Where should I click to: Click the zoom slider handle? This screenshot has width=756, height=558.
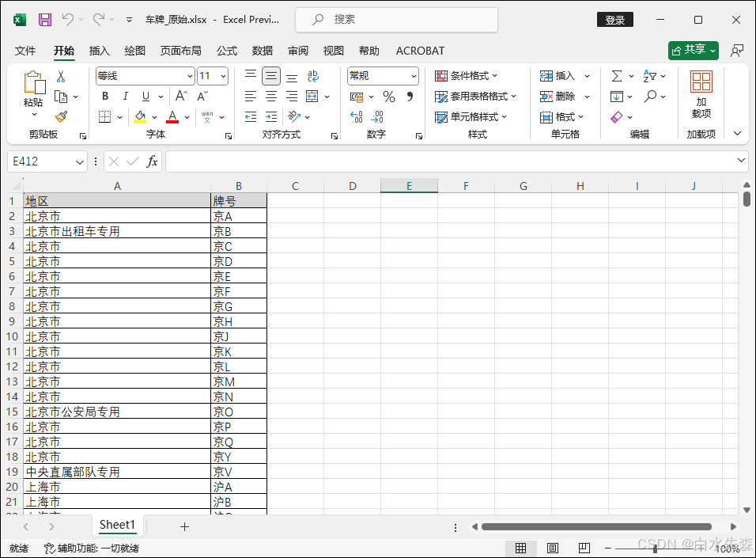click(x=655, y=549)
